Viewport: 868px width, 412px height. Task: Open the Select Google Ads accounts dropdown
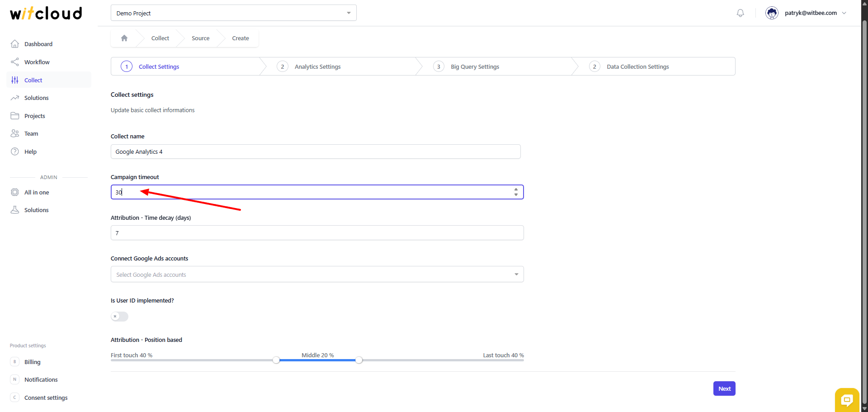click(316, 275)
